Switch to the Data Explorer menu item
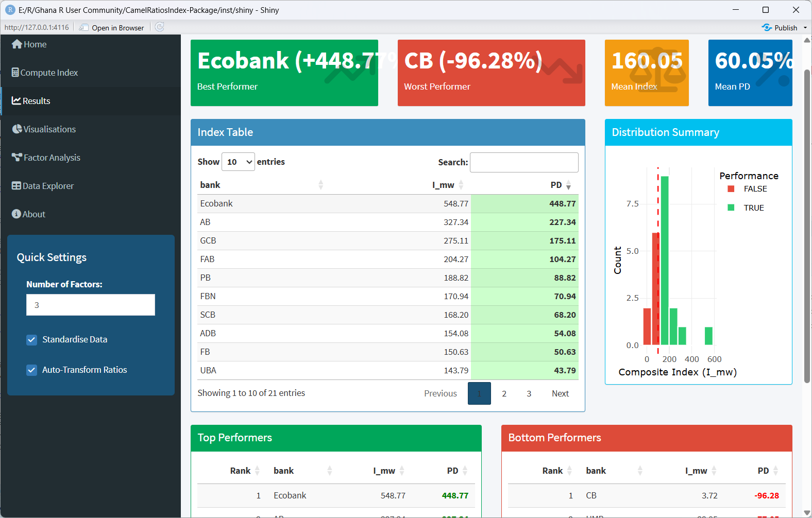Viewport: 812px width, 518px height. click(91, 186)
